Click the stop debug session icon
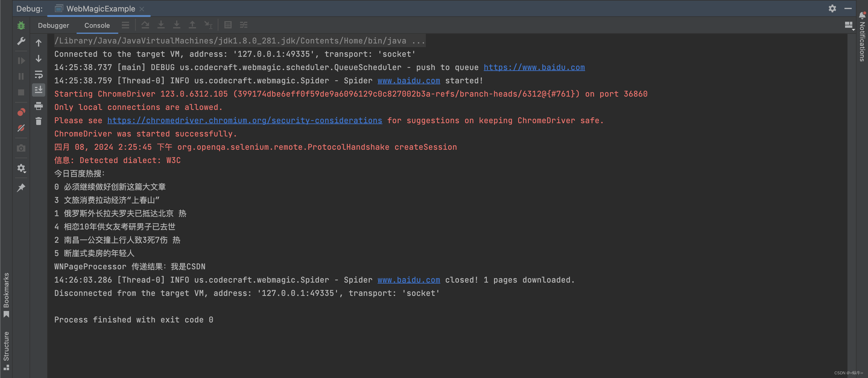 coord(21,91)
